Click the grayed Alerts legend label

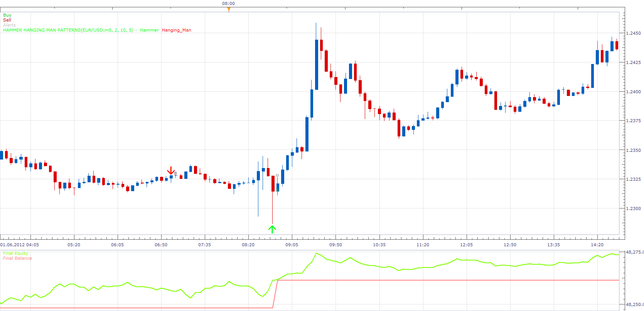click(10, 25)
